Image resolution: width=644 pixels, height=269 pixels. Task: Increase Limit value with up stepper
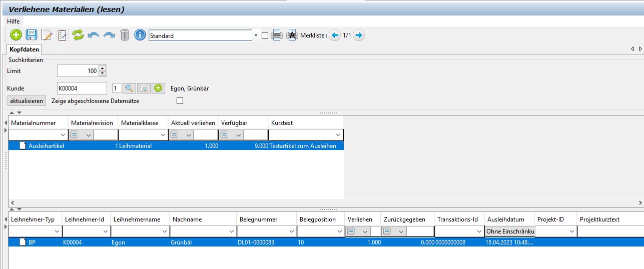click(103, 68)
